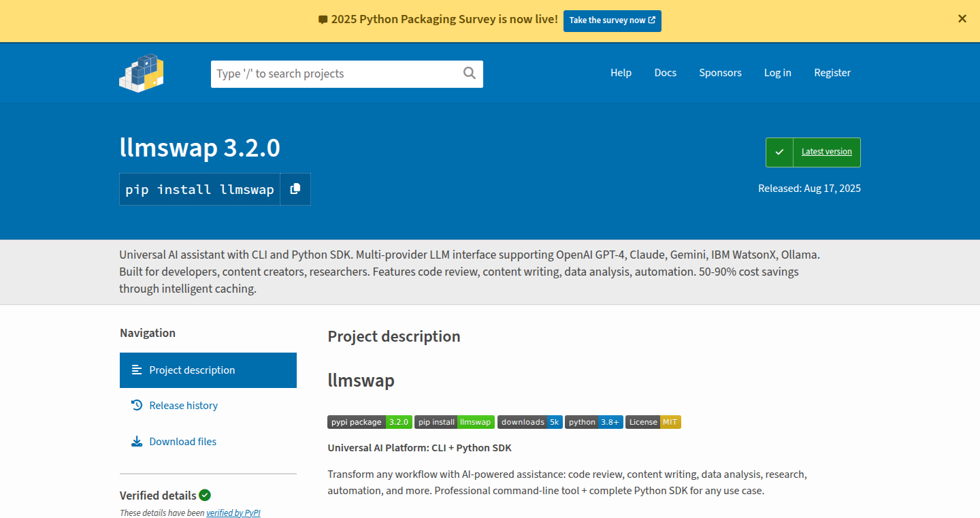The height and width of the screenshot is (518, 980).
Task: Focus the search projects field
Action: tap(347, 74)
